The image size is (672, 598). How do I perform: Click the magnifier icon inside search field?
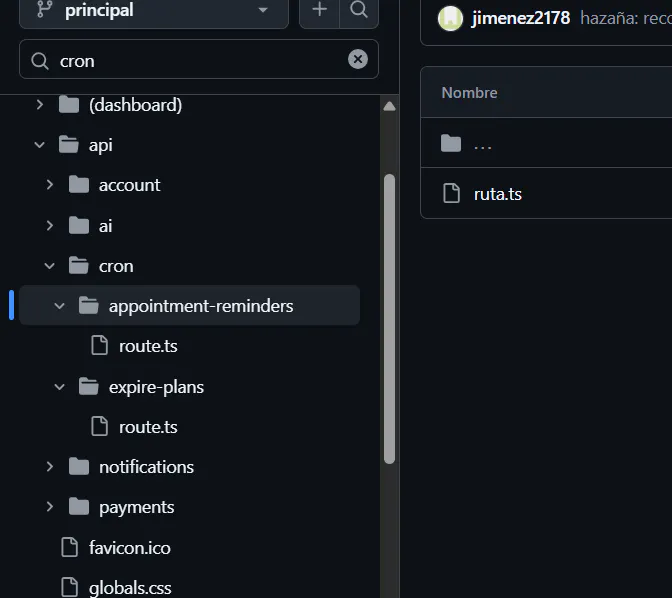click(40, 61)
